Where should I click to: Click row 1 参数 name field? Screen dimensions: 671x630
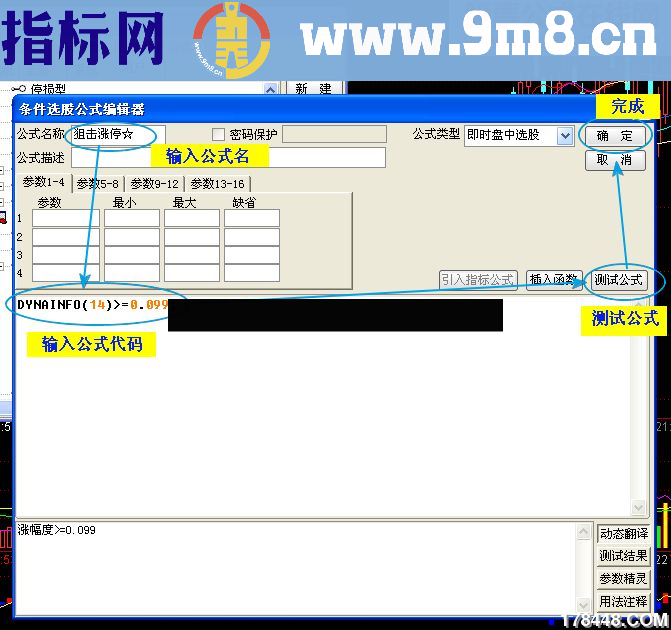66,218
